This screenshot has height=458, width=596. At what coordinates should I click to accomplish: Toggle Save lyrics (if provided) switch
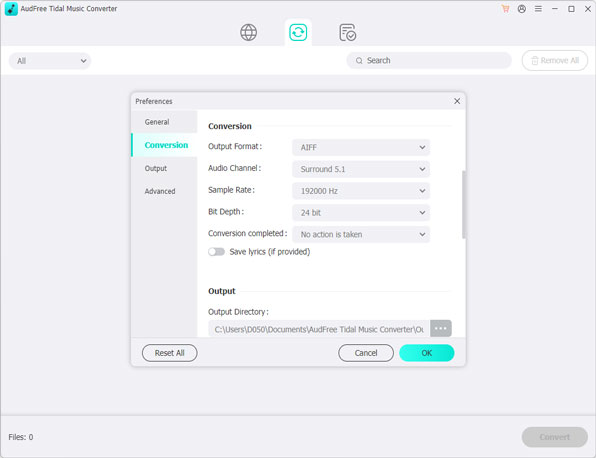pos(216,252)
